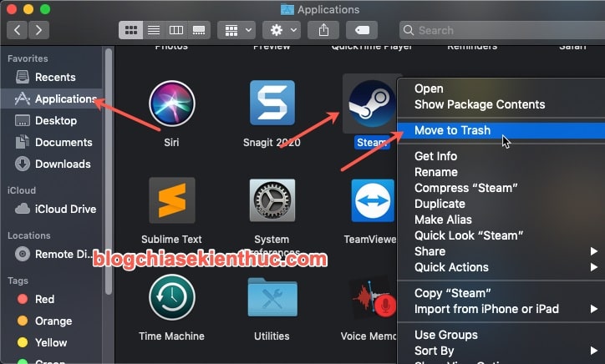Click the Time Machine name label
This screenshot has height=364, width=605.
pos(171,336)
